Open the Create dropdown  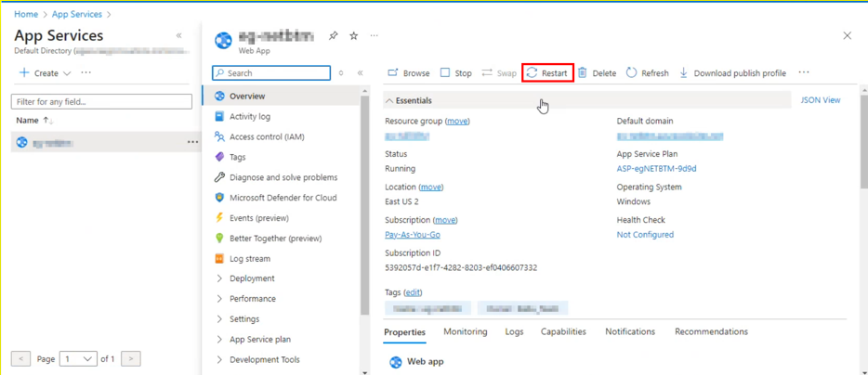[46, 73]
